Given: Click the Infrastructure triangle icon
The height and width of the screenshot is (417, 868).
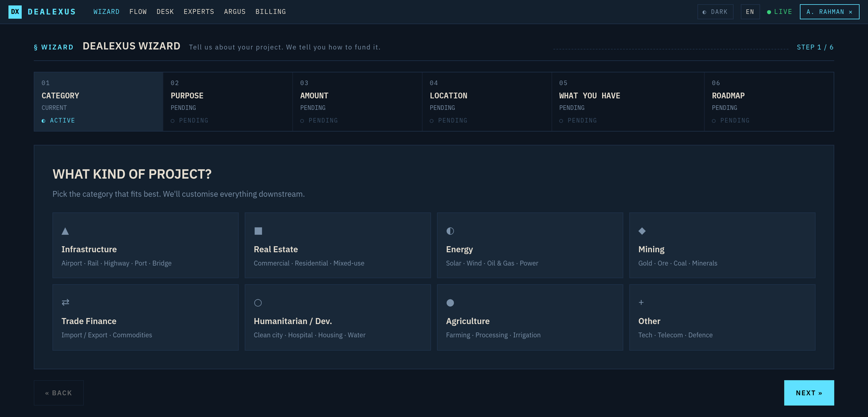Looking at the screenshot, I should (65, 231).
